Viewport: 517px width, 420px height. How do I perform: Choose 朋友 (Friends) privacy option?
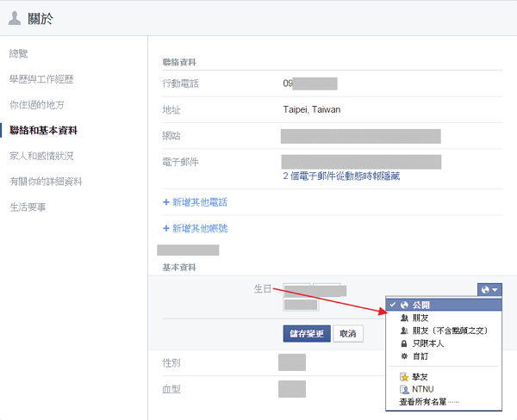(x=421, y=318)
